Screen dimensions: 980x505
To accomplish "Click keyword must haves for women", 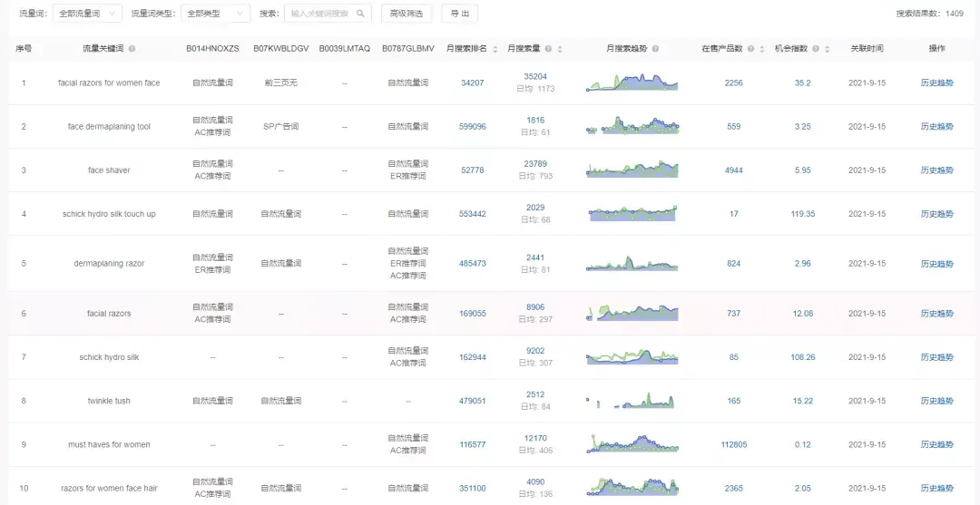I will coord(110,444).
